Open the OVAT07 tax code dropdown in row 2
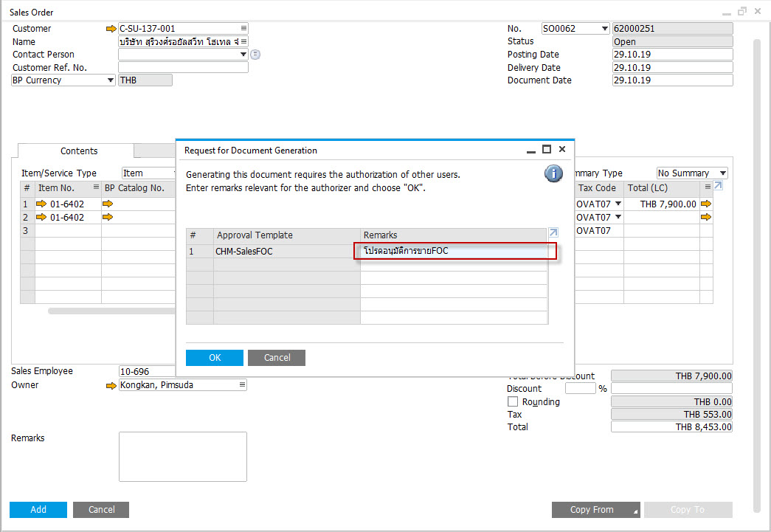This screenshot has height=532, width=771. pyautogui.click(x=618, y=217)
